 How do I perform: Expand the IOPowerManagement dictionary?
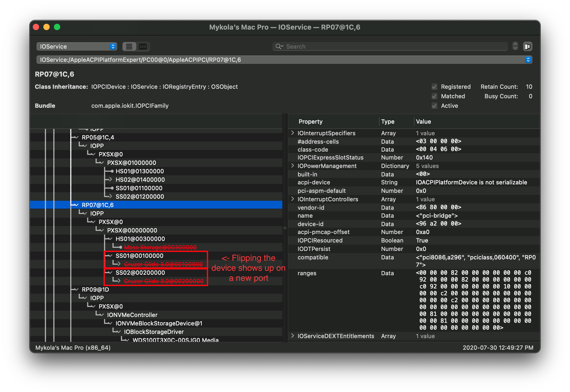point(292,166)
